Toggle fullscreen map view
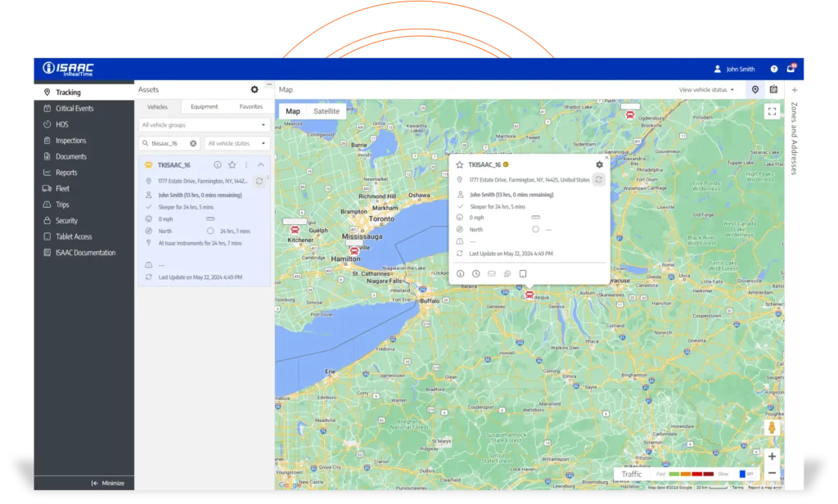Image resolution: width=838 pixels, height=504 pixels. coord(772,111)
